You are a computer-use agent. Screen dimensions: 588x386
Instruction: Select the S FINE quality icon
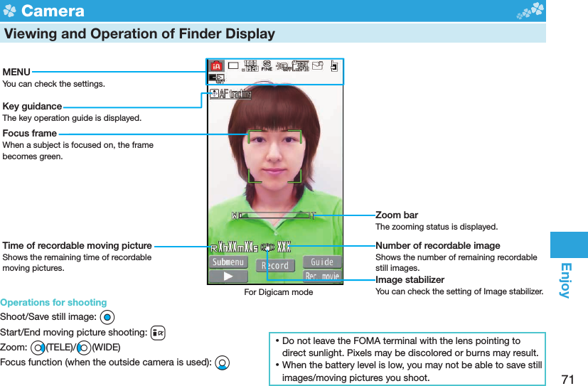267,65
